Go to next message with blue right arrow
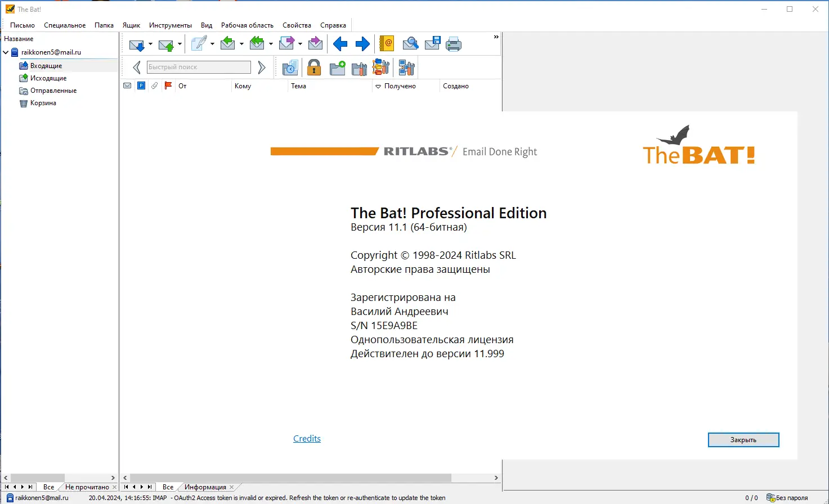 (x=363, y=44)
